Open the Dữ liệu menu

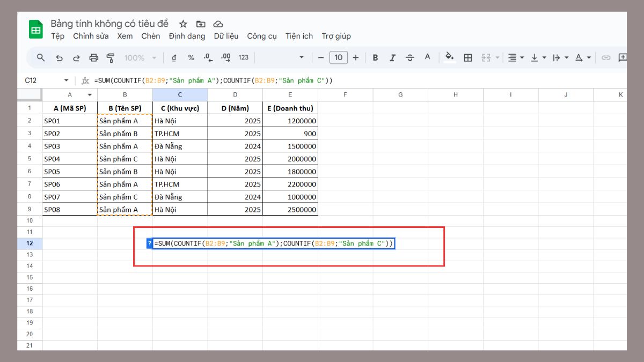[226, 36]
